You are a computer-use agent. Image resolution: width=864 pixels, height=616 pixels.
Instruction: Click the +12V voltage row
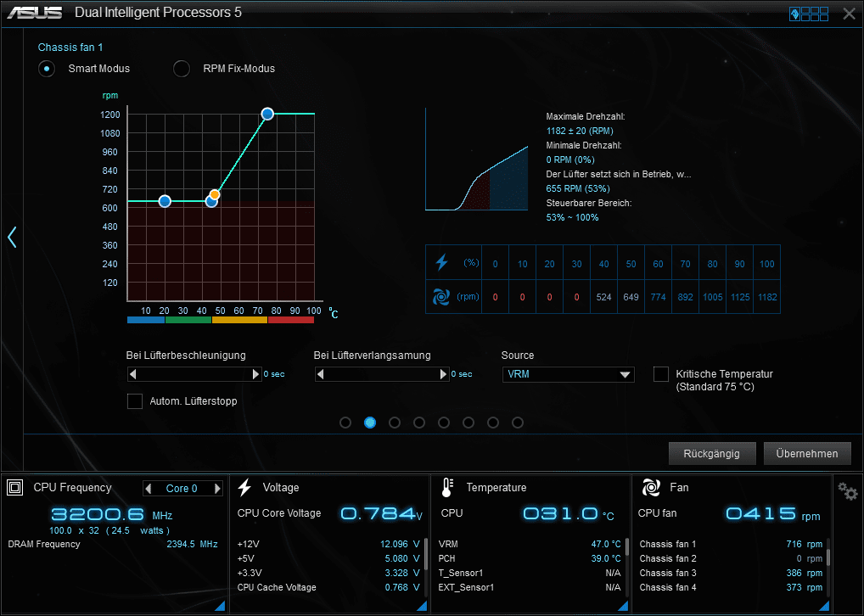coord(328,545)
